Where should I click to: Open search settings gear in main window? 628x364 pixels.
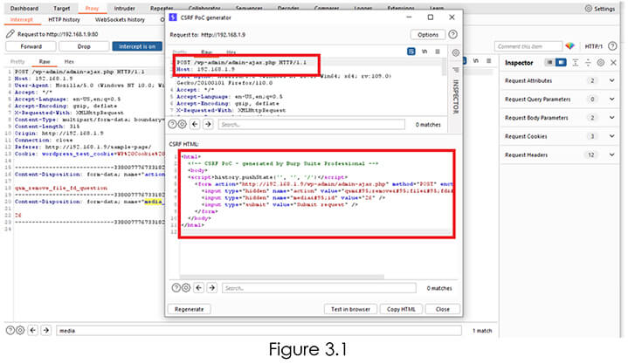pyautogui.click(x=20, y=330)
